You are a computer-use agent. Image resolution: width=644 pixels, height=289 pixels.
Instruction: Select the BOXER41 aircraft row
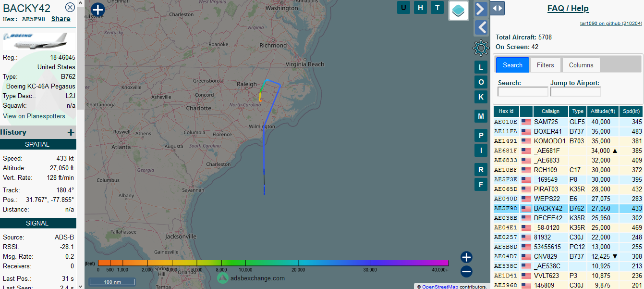click(x=569, y=132)
